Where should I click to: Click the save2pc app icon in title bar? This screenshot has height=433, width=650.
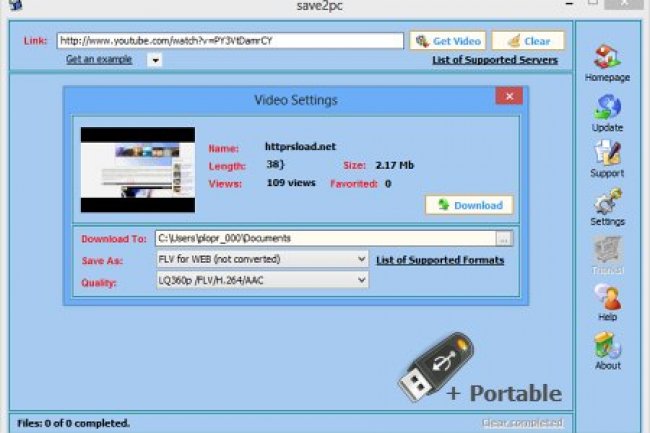pyautogui.click(x=13, y=6)
